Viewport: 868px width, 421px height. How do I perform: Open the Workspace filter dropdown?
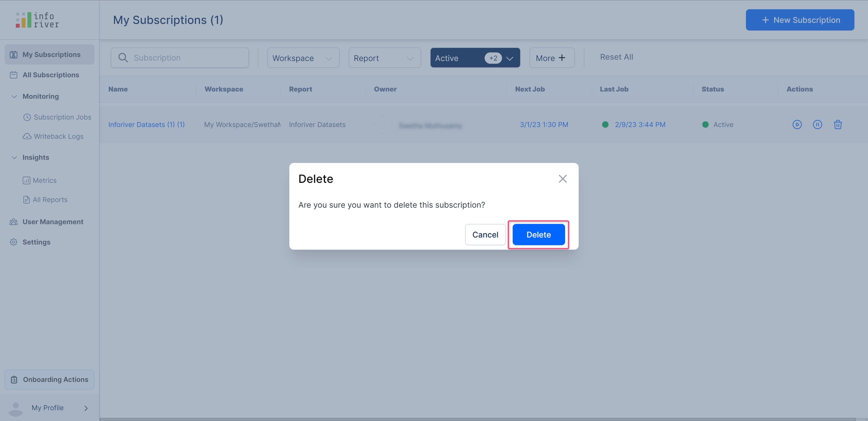(x=303, y=58)
